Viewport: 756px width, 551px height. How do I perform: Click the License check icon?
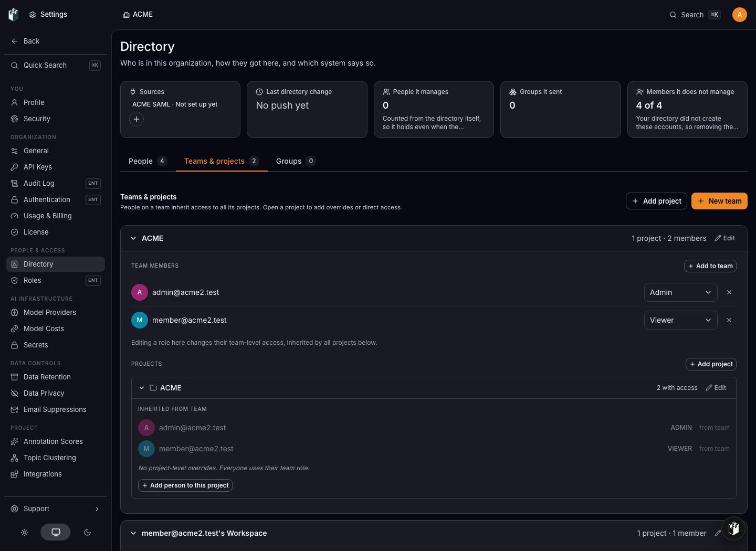(15, 232)
